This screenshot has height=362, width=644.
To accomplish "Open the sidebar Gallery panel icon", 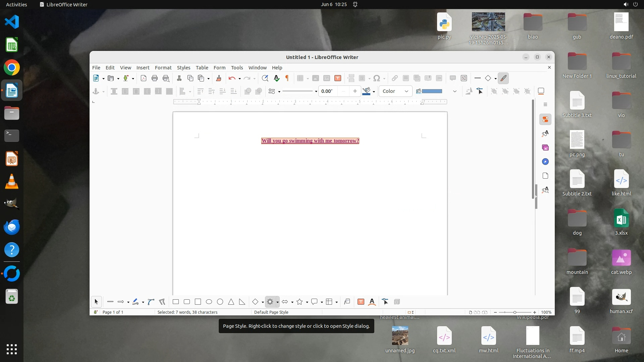I will point(545,147).
